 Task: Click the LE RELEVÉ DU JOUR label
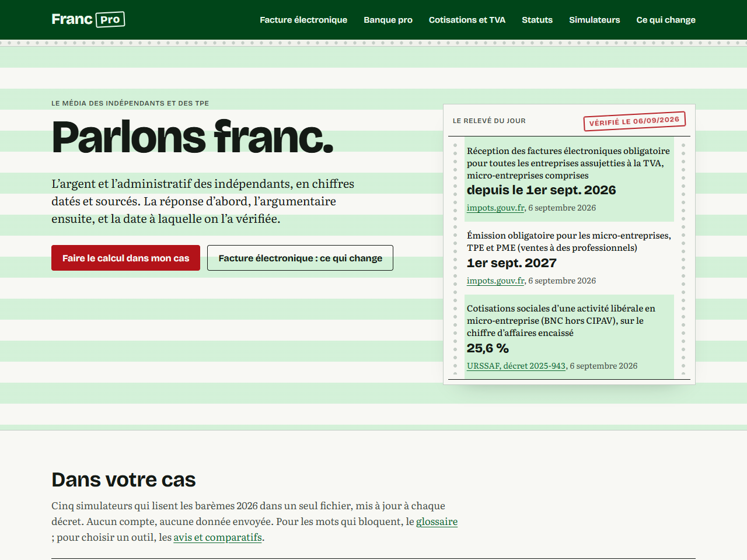489,121
